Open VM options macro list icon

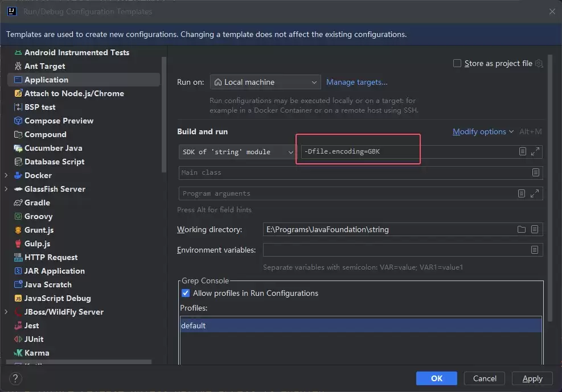523,151
